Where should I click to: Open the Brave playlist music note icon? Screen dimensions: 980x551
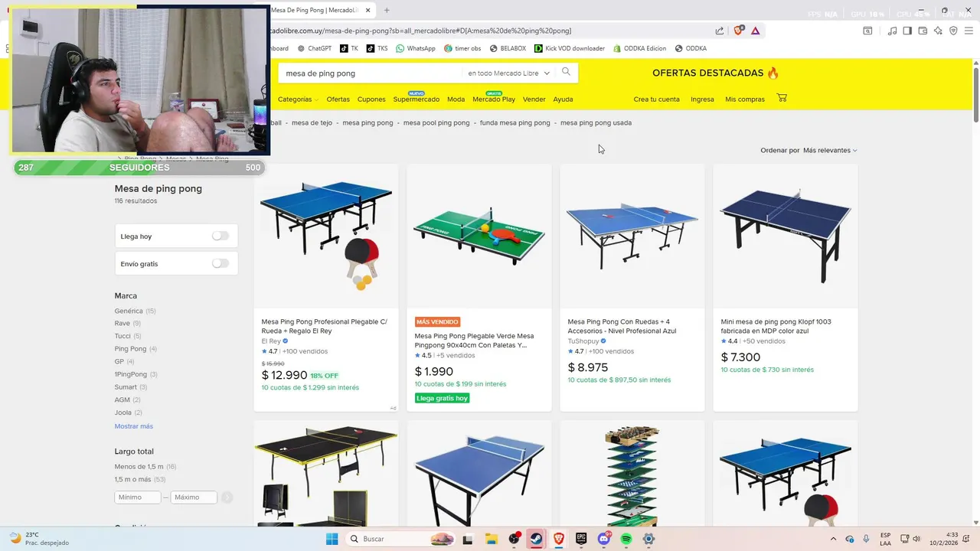pos(892,31)
